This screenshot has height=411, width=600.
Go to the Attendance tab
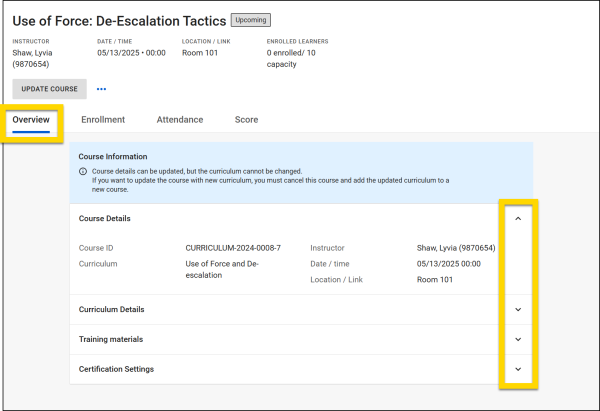tap(180, 120)
